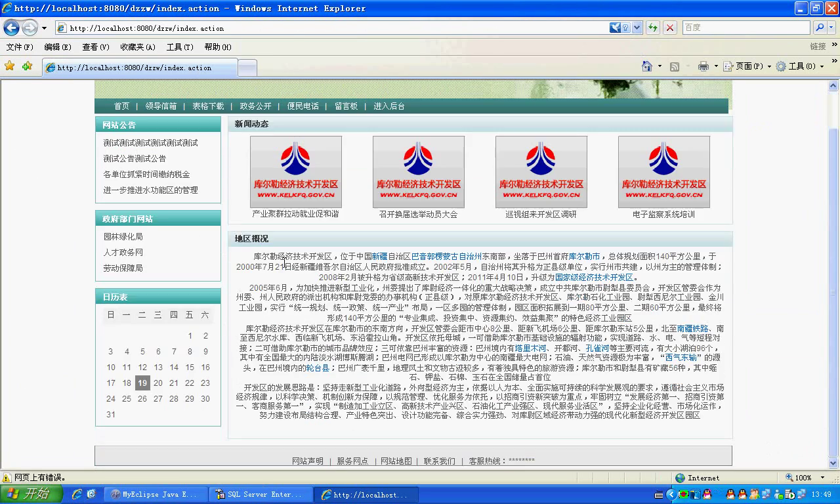Open the 编辑(E) menu
The image size is (840, 504).
[x=58, y=47]
